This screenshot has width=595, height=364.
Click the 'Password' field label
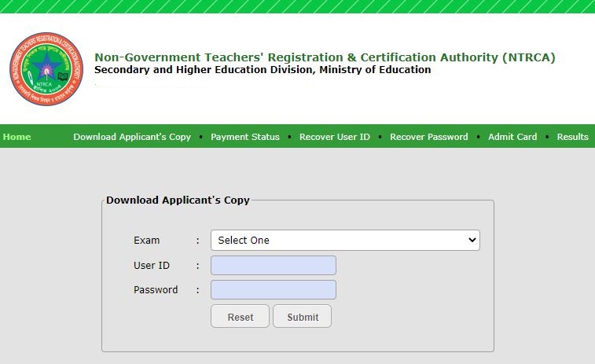[x=156, y=290]
